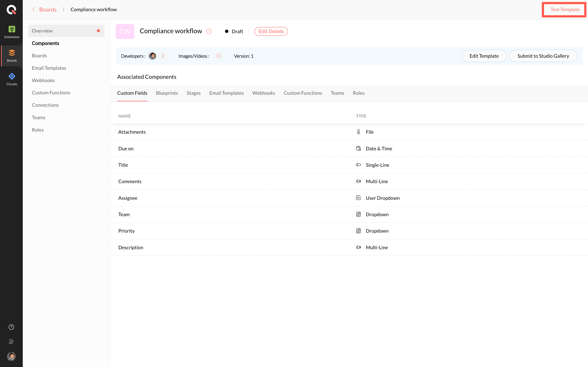
Task: Click the info alert icon beside title
Action: point(209,31)
